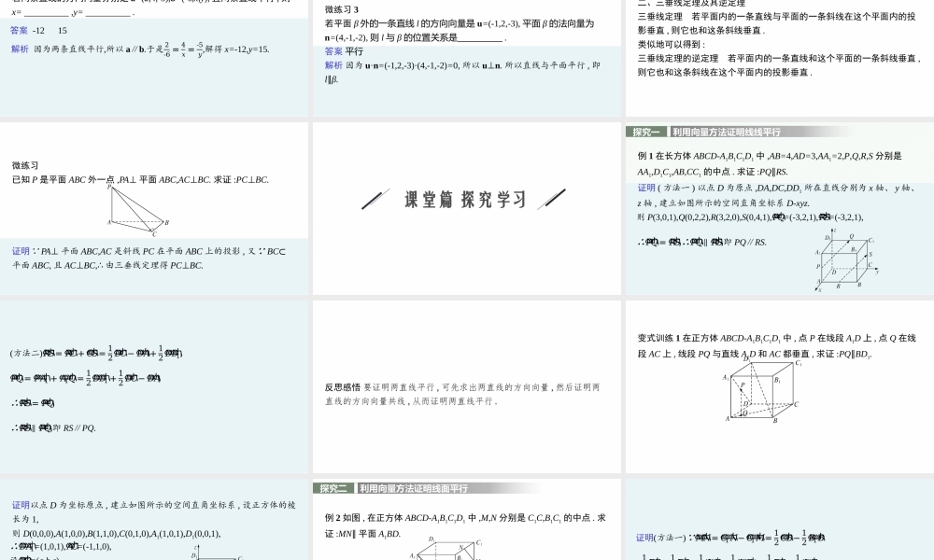Open the 课堂篇 探究学习 section banner
934x560 pixels.
(466, 198)
